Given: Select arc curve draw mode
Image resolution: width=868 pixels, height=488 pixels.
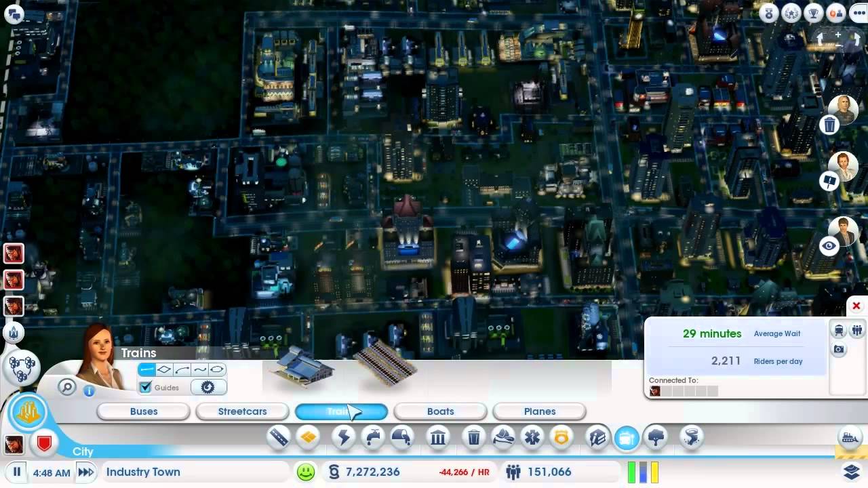Looking at the screenshot, I should point(182,369).
